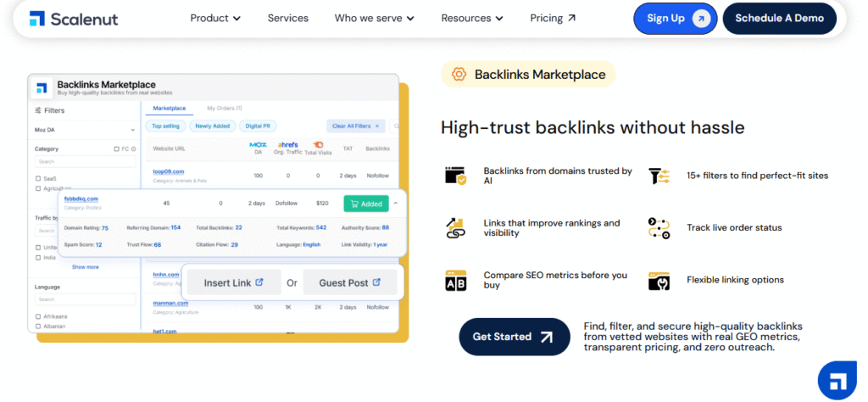Check the SaaS category checkbox

[x=38, y=178]
